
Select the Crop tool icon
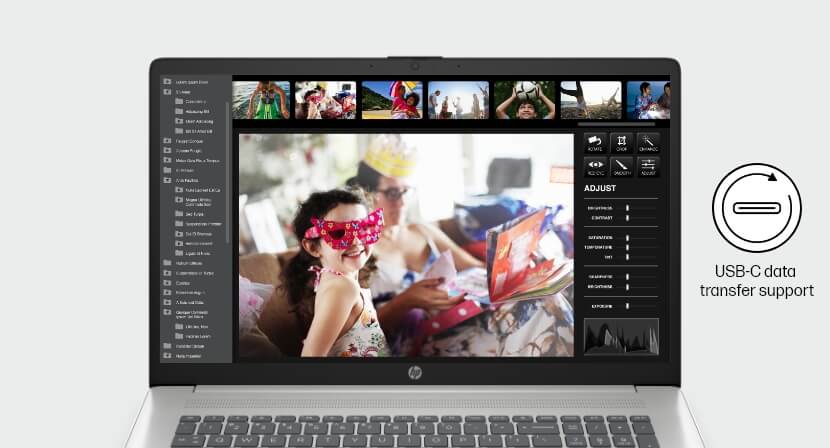[x=621, y=142]
